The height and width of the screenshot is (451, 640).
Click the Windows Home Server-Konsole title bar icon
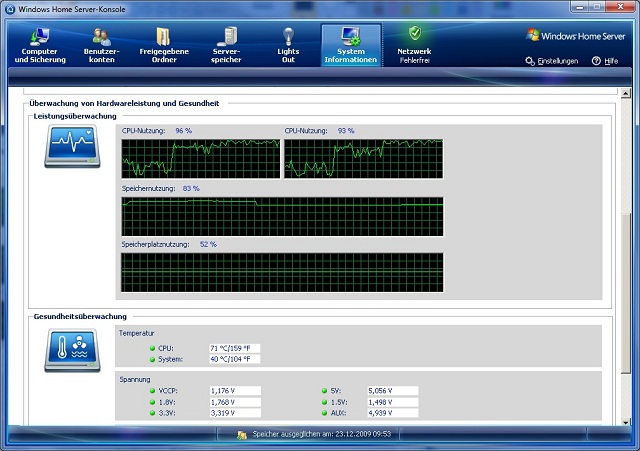click(10, 9)
